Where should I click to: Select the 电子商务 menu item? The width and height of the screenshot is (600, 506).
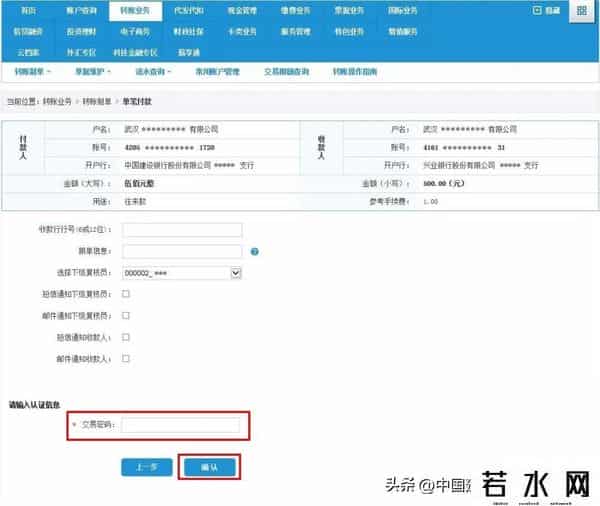coord(135,31)
